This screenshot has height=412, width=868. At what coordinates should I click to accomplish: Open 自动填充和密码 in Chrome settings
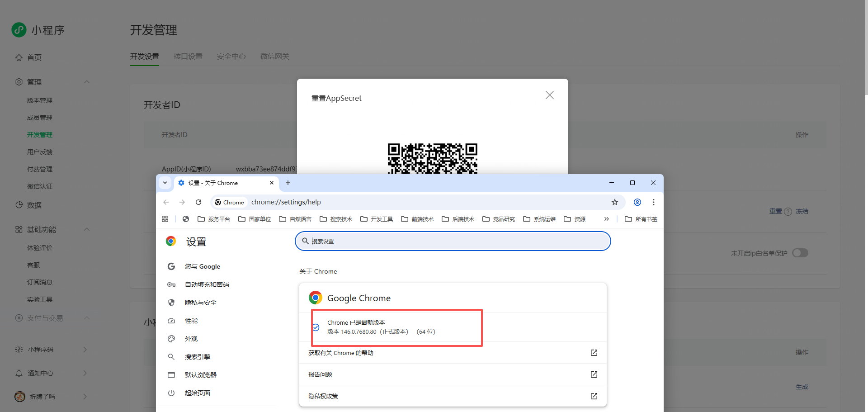[x=207, y=284]
